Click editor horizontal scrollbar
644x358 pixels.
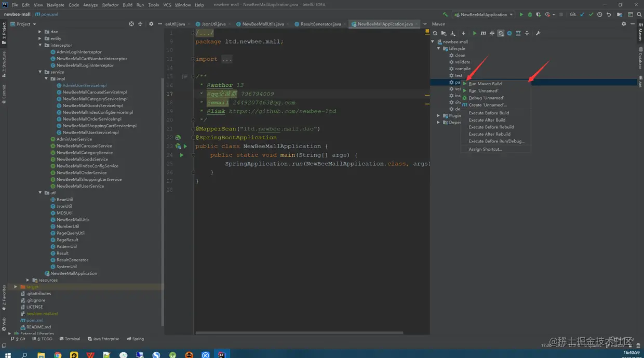(x=299, y=333)
